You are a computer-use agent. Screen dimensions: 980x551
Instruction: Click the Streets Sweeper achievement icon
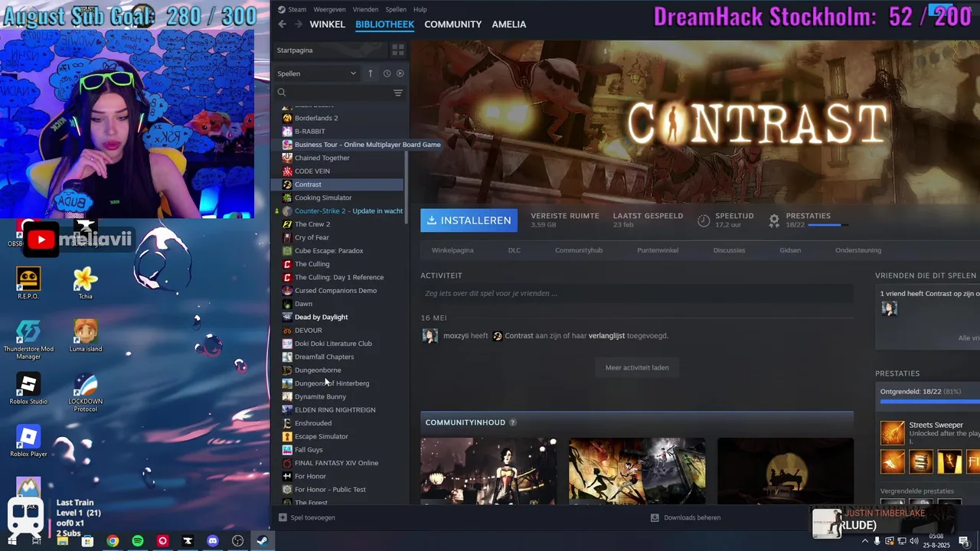(x=892, y=432)
